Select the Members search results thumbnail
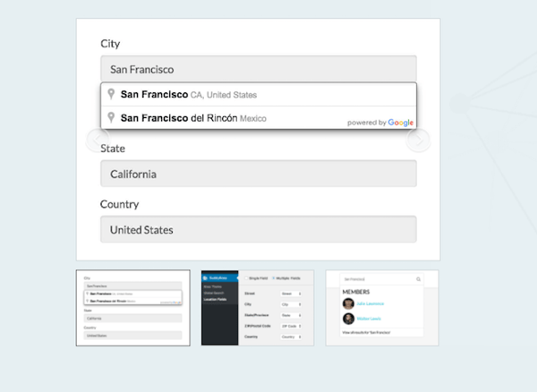The height and width of the screenshot is (392, 537). 382,308
